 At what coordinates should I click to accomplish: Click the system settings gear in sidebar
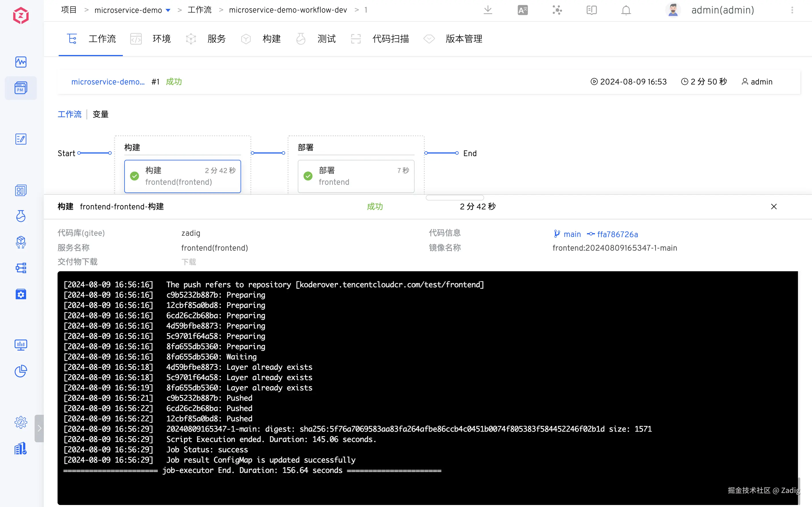point(21,422)
